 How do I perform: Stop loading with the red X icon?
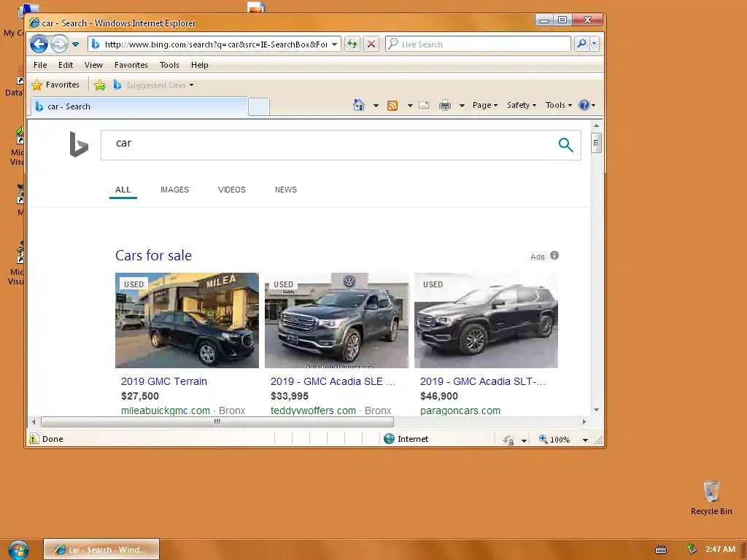371,44
